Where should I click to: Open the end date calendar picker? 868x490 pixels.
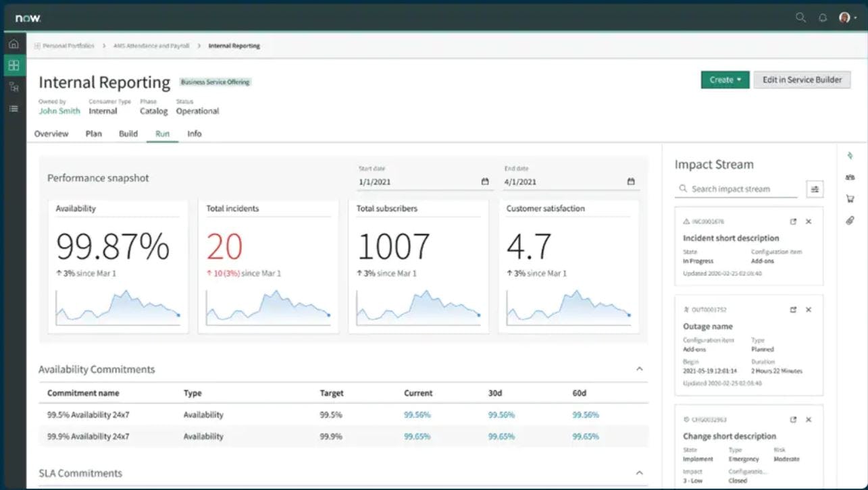coord(630,181)
